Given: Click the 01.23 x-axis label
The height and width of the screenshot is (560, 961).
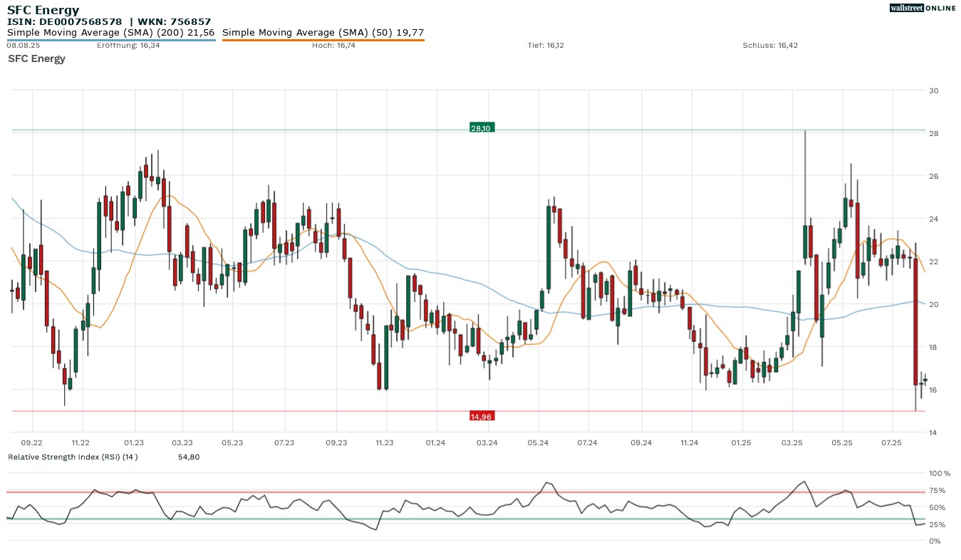Looking at the screenshot, I should tap(134, 442).
